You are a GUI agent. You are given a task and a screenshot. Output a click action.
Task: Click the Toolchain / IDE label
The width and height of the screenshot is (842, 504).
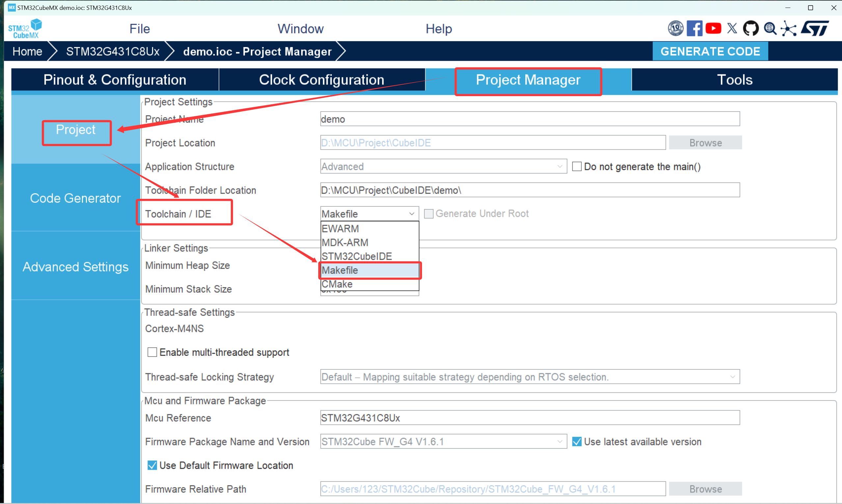[x=178, y=214]
